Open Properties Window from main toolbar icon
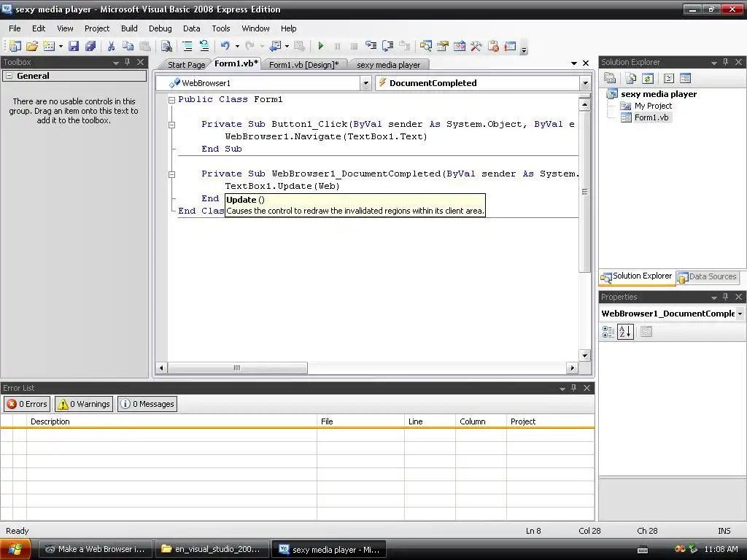The image size is (747, 560). pyautogui.click(x=443, y=46)
